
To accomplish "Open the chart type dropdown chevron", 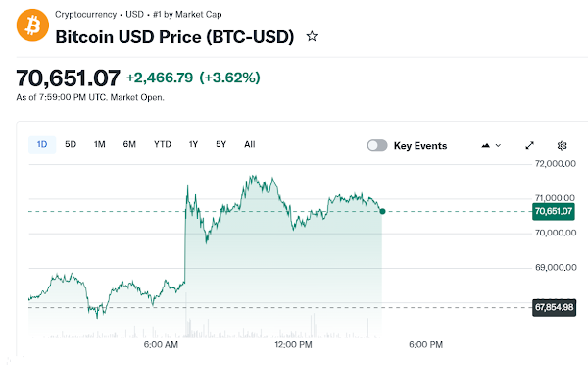I will [x=498, y=145].
